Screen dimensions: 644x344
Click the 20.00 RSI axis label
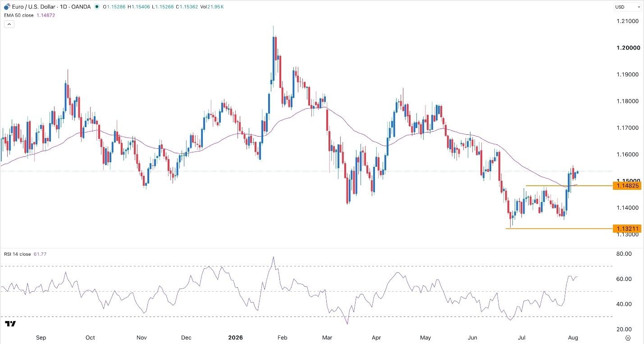point(624,330)
